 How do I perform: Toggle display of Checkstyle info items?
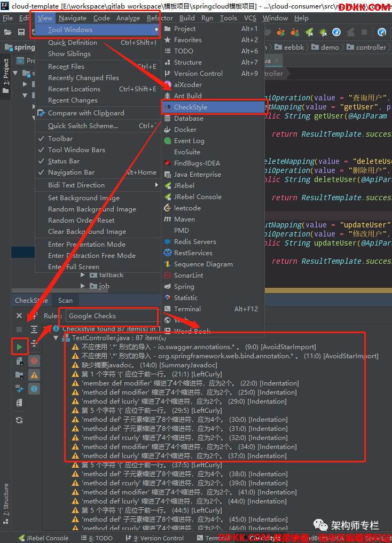tap(34, 389)
